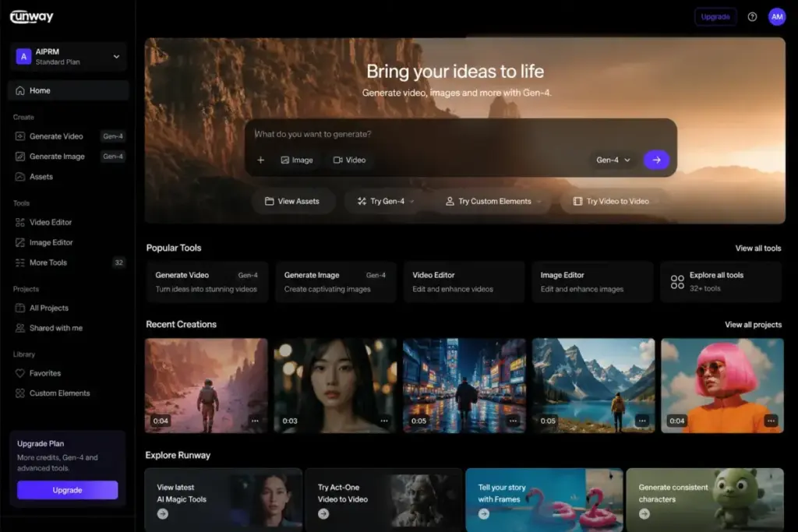Click the All Projects sidebar icon

(19, 308)
